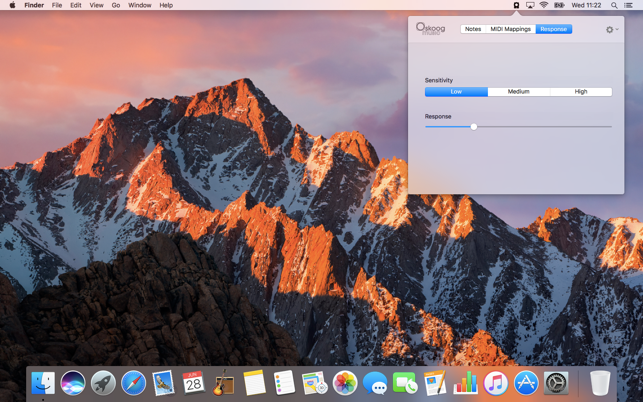Open Spotlight search magnifier
The height and width of the screenshot is (402, 643).
(x=615, y=5)
